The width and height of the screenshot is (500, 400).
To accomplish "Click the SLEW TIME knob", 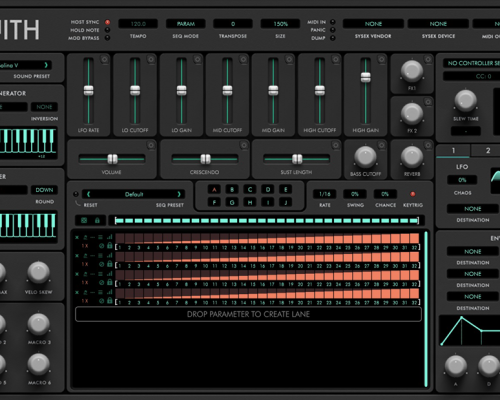I will click(x=466, y=101).
